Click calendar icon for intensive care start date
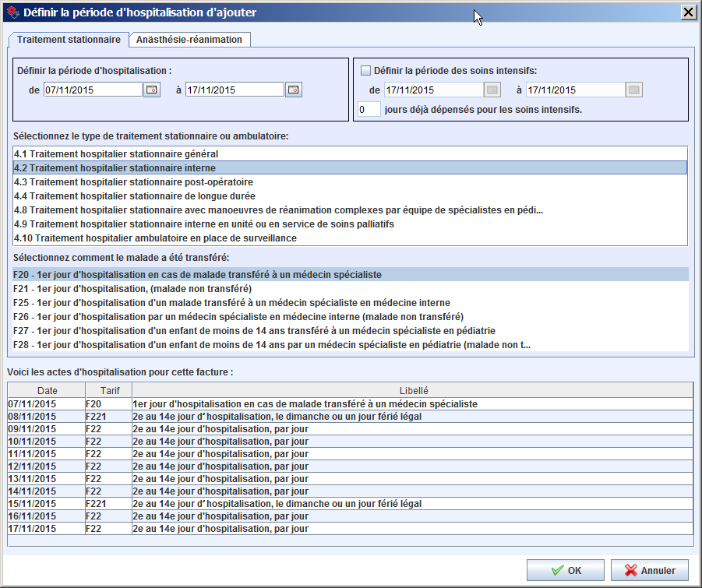 [492, 90]
